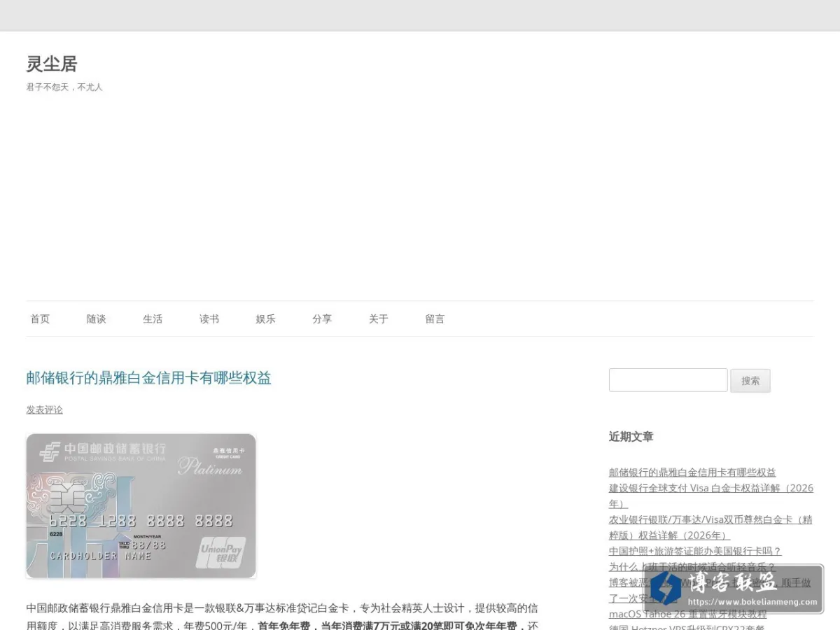Open the 随谈 menu item
Screen dimensions: 840x630
click(x=97, y=318)
